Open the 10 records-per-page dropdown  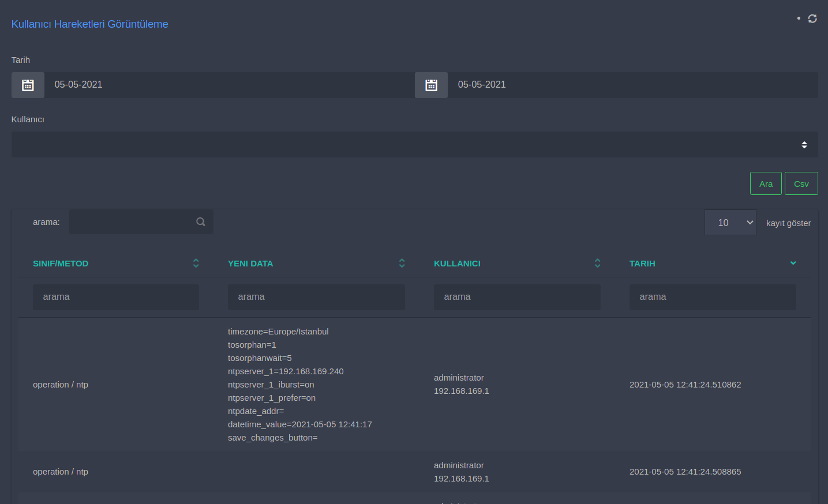click(x=730, y=223)
